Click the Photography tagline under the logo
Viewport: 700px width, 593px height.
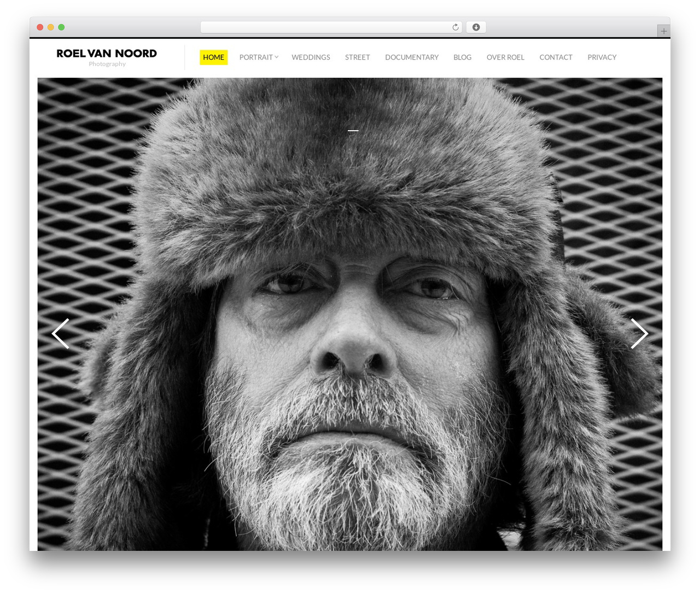[107, 64]
